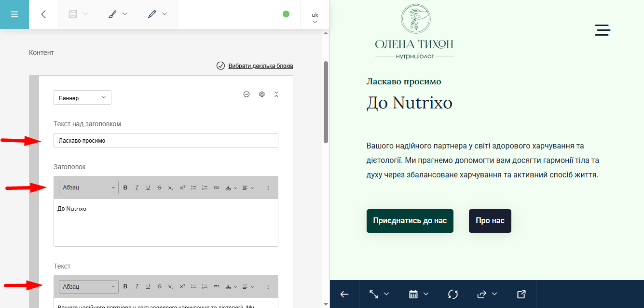Open more options menu in Заголовок toolbar

268,187
